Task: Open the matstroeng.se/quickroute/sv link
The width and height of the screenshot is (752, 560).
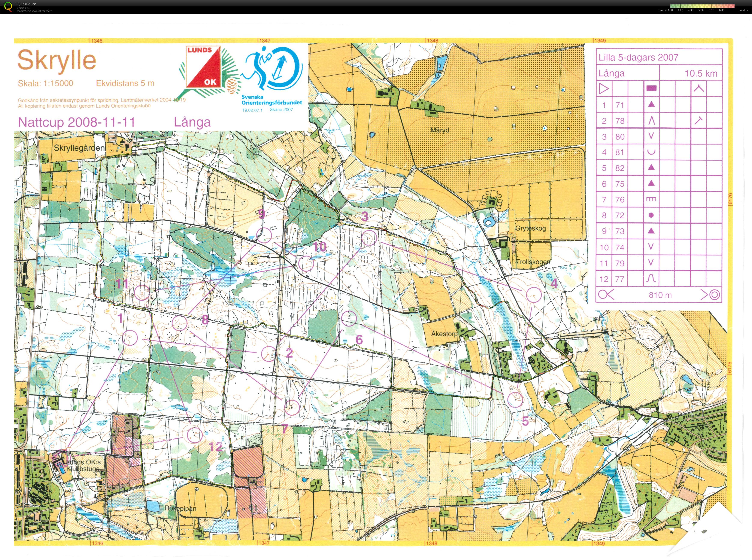Action: click(34, 11)
